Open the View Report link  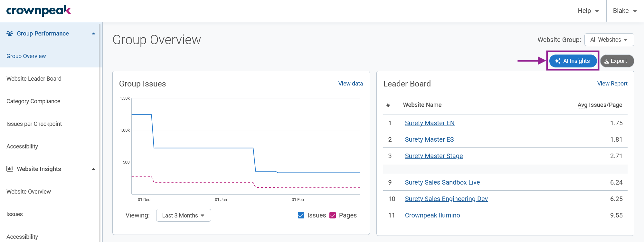point(612,84)
